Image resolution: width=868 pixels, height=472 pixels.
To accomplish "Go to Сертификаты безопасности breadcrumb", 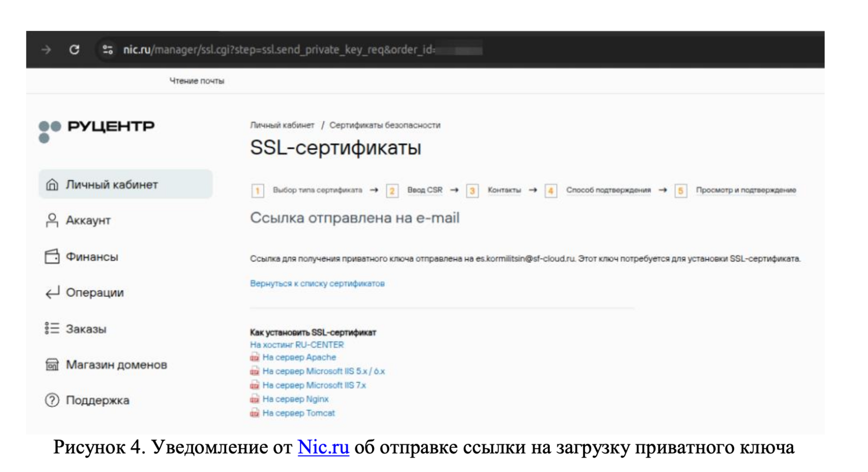I will click(x=385, y=125).
